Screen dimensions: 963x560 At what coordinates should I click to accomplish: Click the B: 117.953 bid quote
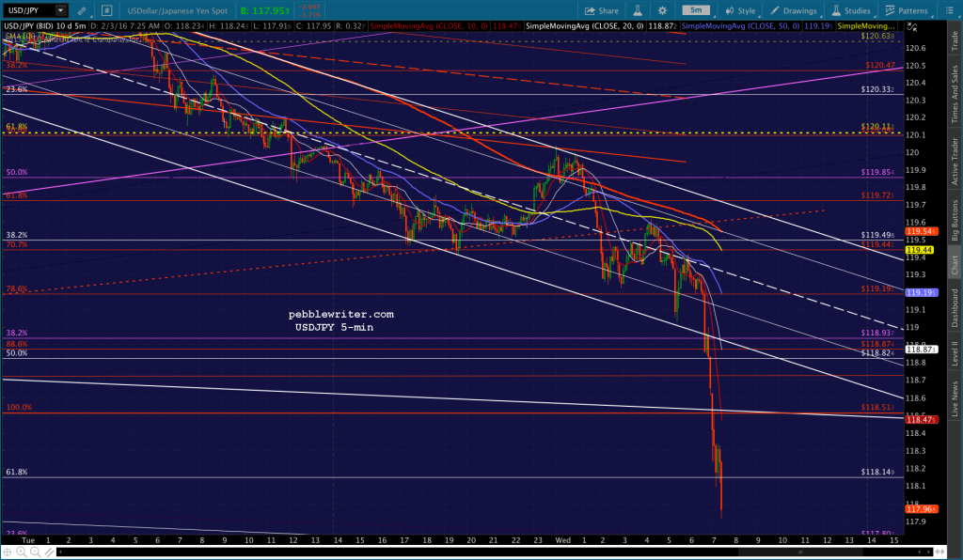(264, 10)
